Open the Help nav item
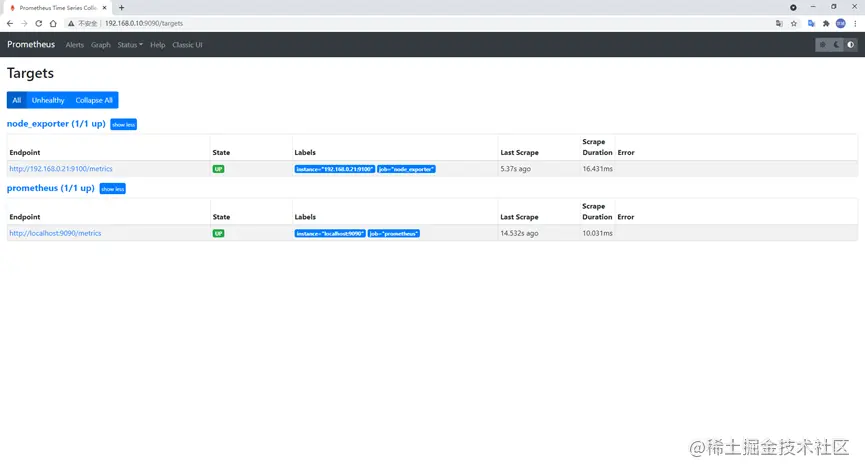Screen dimensions: 865x473 pos(157,45)
